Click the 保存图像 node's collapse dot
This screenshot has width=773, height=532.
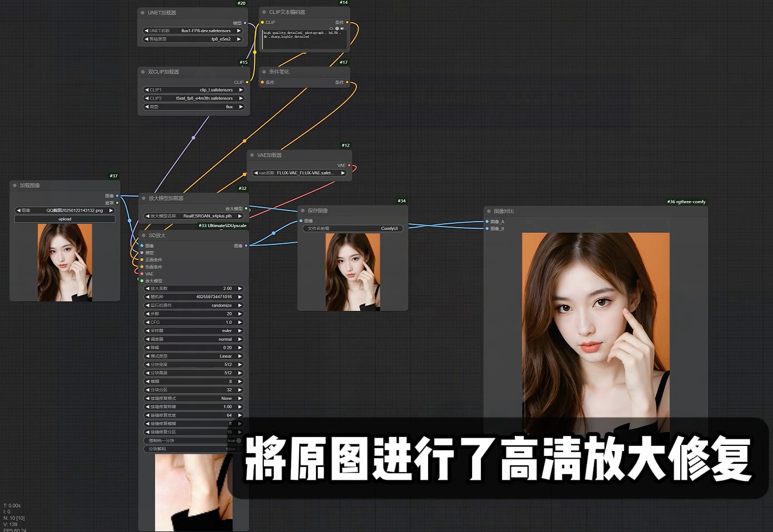point(303,211)
